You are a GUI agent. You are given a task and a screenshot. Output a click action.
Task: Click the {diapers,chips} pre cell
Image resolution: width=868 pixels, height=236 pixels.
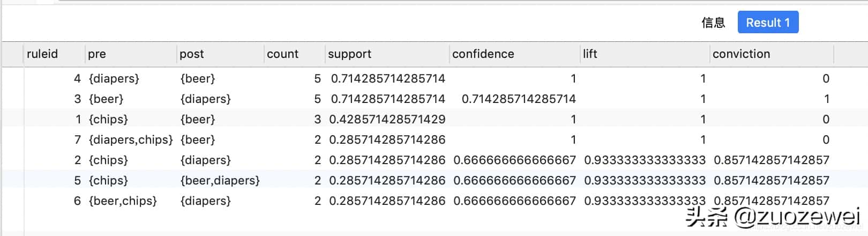click(x=131, y=140)
